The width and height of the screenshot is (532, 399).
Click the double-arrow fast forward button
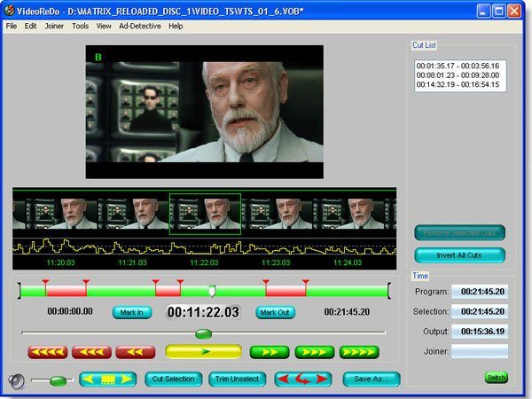[x=270, y=352]
